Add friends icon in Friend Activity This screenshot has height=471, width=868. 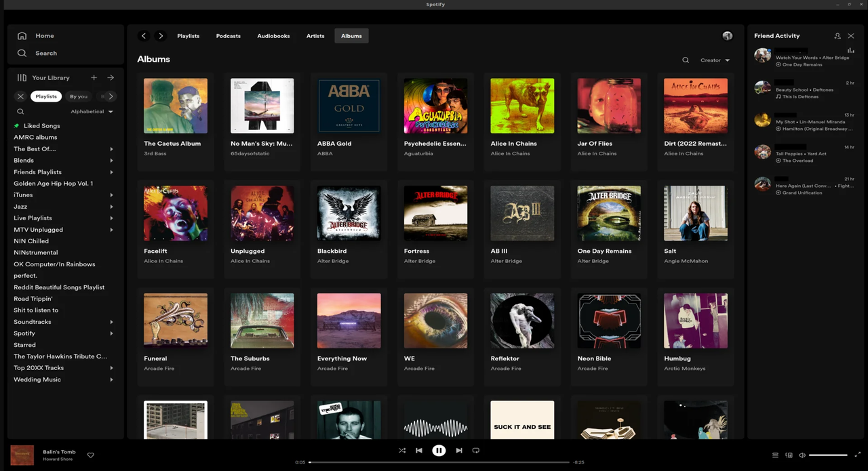tap(837, 36)
